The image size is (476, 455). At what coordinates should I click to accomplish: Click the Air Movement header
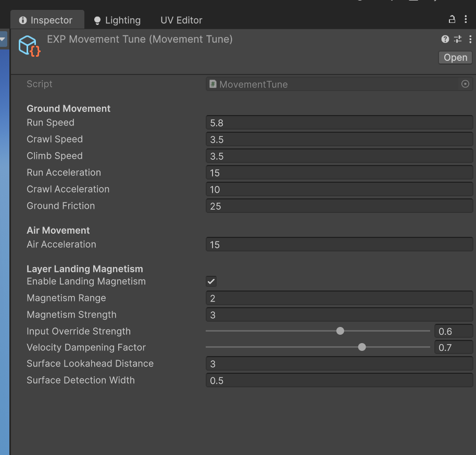[x=58, y=231]
